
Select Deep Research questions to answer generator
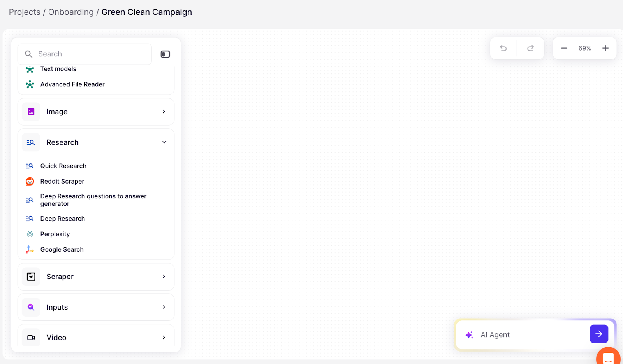pyautogui.click(x=93, y=200)
